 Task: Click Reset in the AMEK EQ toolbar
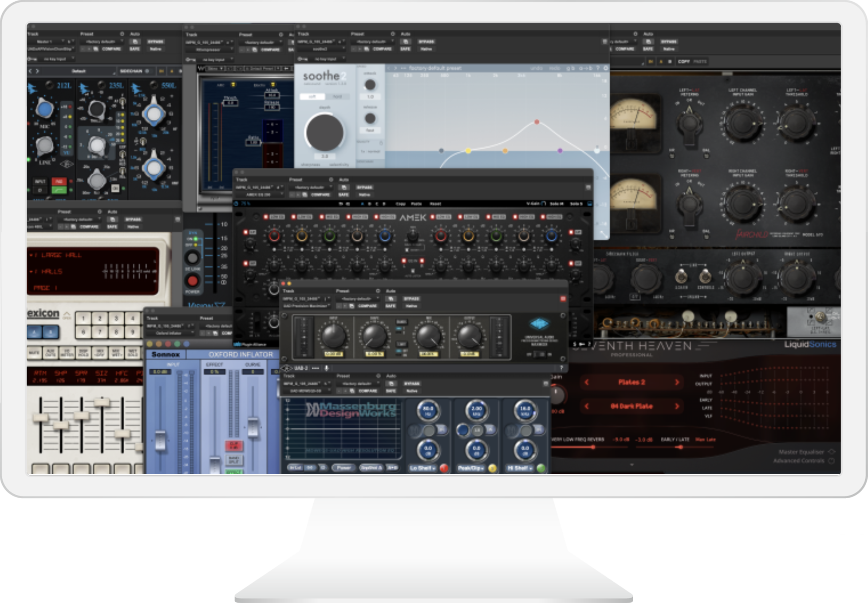coord(435,204)
